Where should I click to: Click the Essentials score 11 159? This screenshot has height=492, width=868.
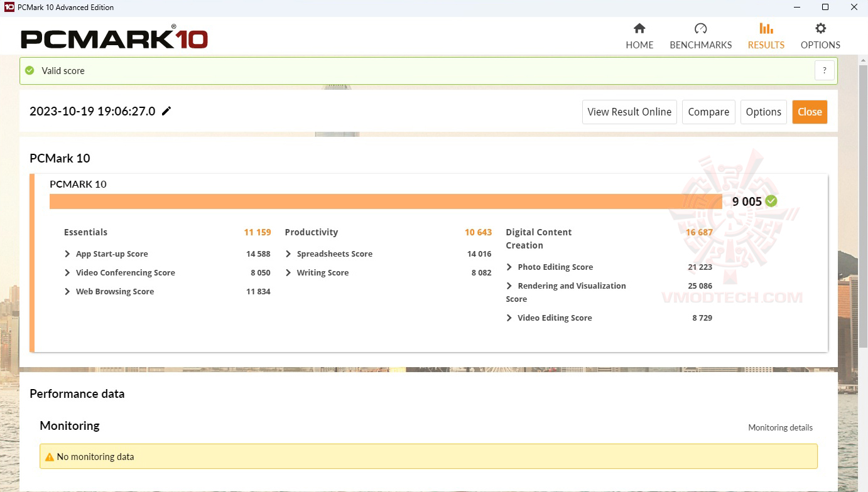coord(258,232)
